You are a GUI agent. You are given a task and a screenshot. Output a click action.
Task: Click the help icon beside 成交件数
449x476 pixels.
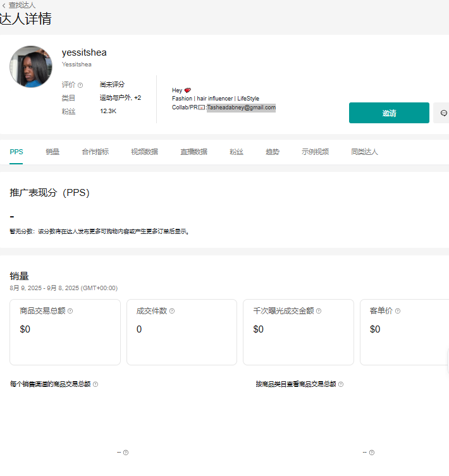(172, 311)
